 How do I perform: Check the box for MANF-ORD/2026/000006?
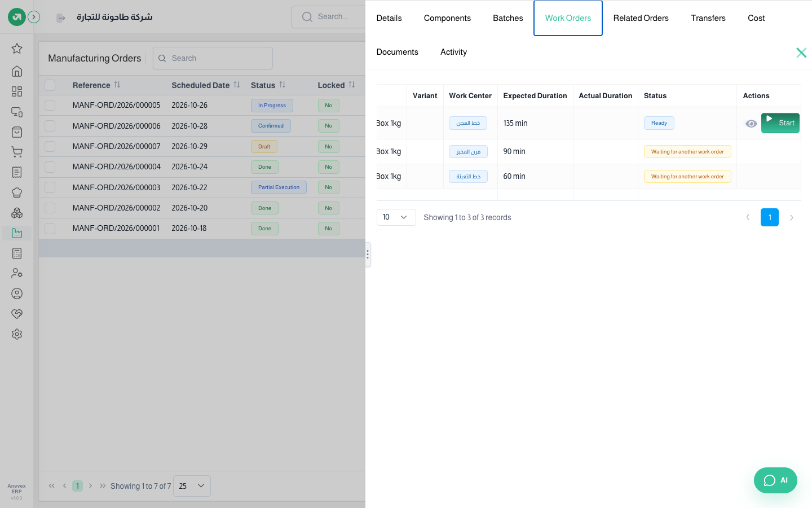(x=50, y=126)
